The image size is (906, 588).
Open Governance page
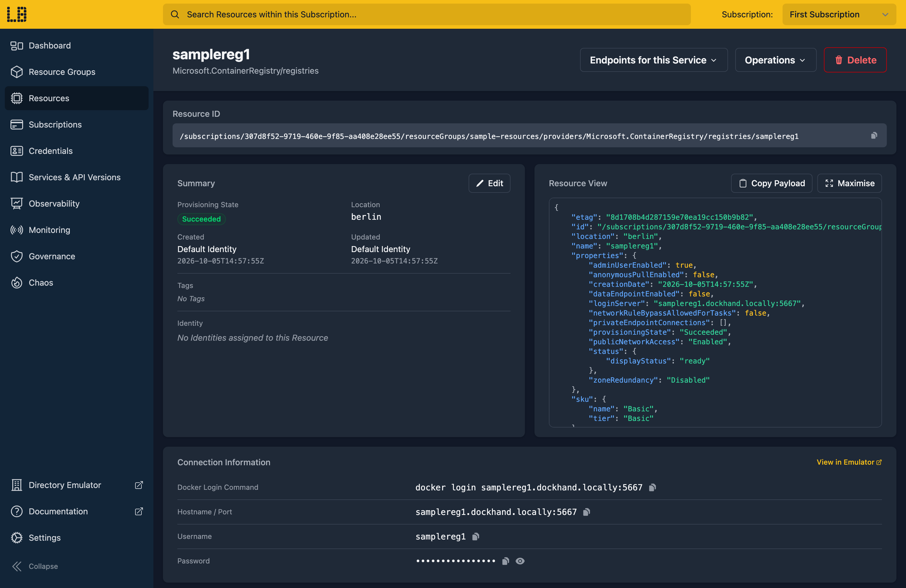click(x=76, y=256)
